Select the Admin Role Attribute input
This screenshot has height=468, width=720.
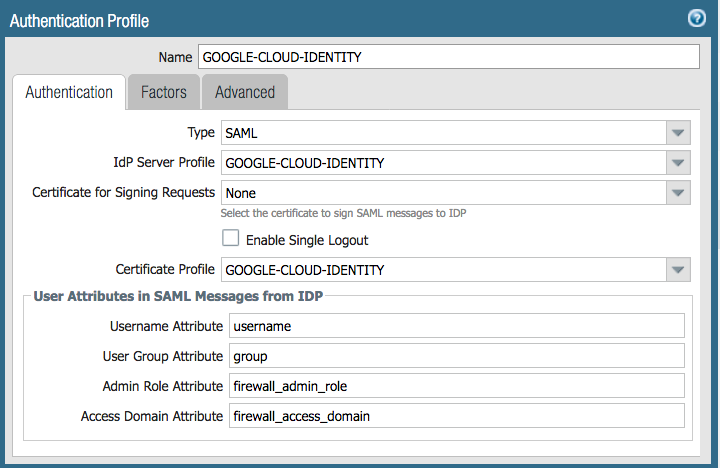pos(456,386)
